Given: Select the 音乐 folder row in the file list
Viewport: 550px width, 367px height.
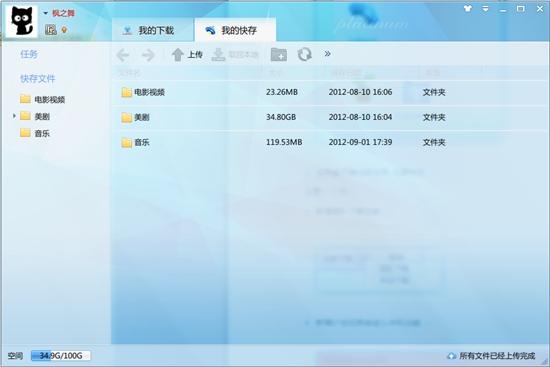Looking at the screenshot, I should pyautogui.click(x=330, y=142).
